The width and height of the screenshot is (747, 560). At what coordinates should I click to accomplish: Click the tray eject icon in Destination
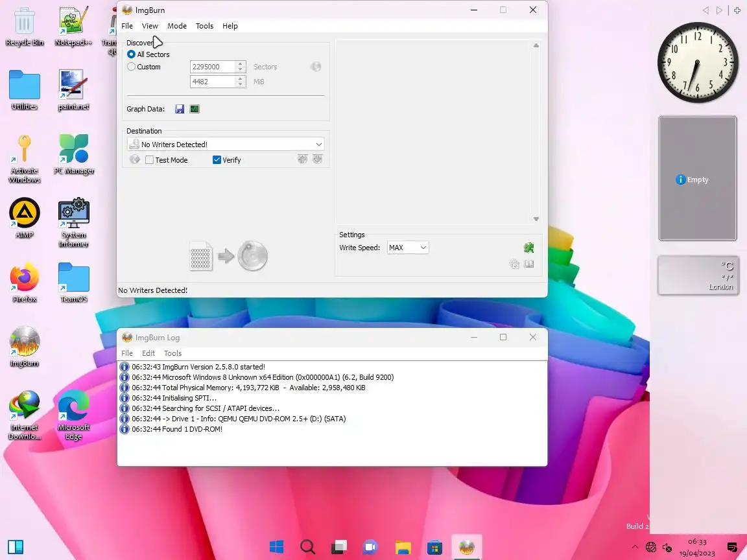tap(303, 159)
